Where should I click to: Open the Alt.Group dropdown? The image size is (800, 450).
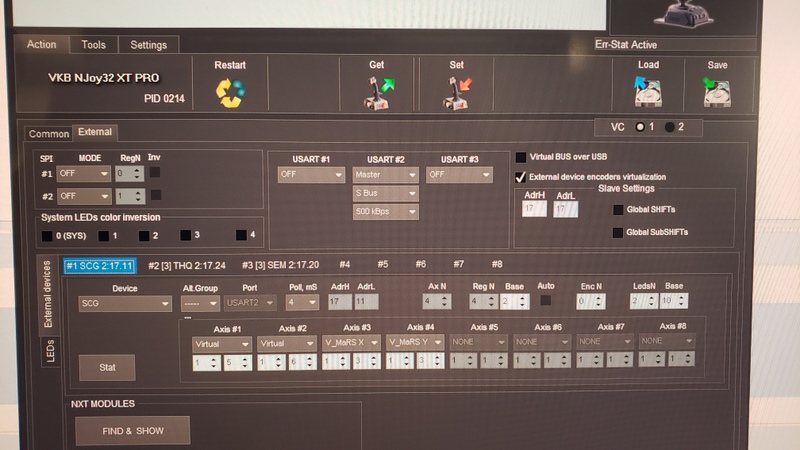pos(200,304)
